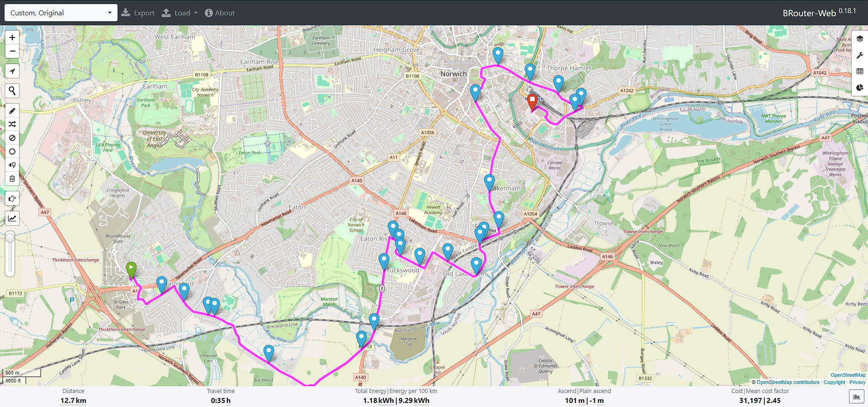868x407 pixels.
Task: Click the locate-me arrow button
Action: pyautogui.click(x=12, y=71)
